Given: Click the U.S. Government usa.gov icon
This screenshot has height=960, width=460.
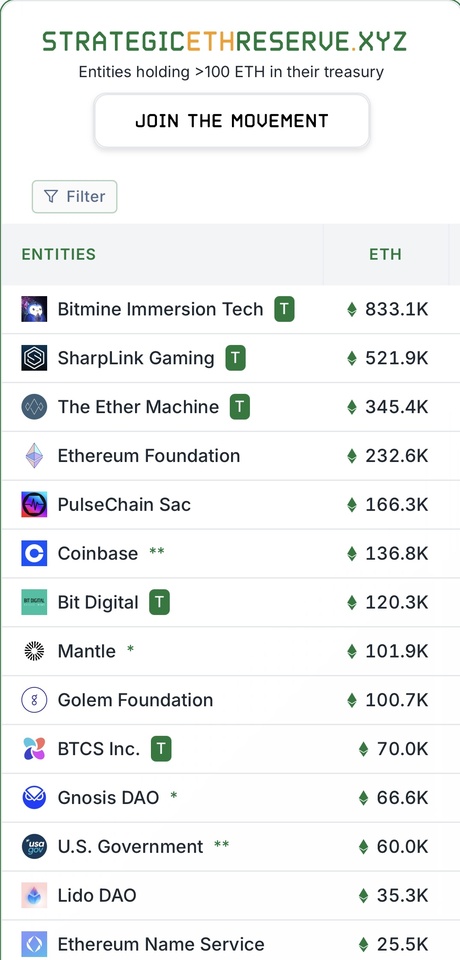Looking at the screenshot, I should point(34,847).
